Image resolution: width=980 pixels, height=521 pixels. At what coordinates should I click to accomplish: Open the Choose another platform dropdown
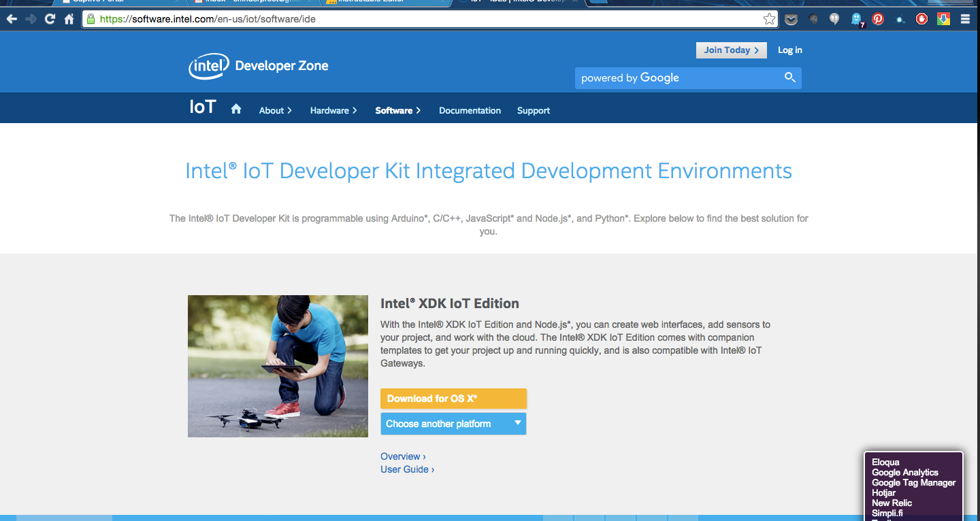tap(453, 424)
